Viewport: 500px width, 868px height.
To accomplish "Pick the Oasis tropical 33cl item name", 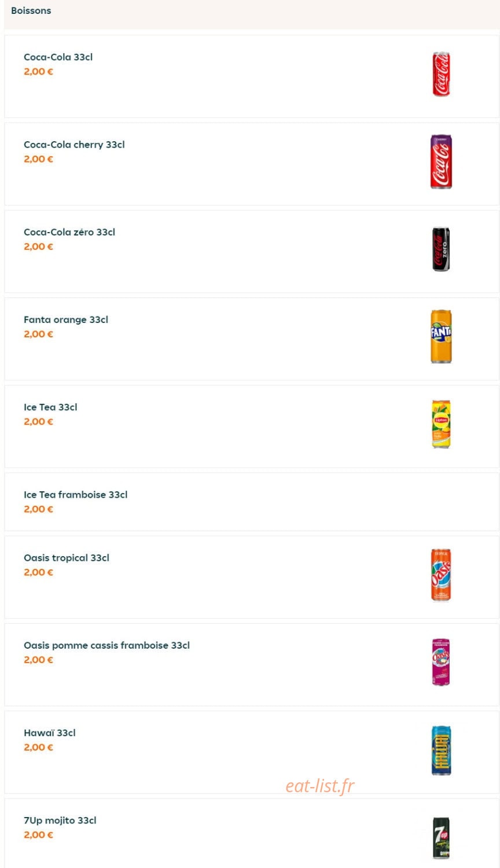I will 67,558.
